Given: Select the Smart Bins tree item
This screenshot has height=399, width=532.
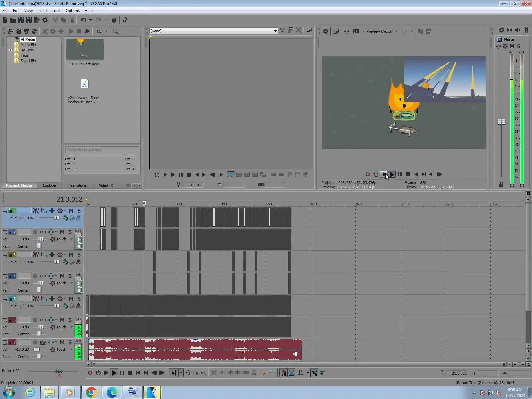Looking at the screenshot, I should pyautogui.click(x=29, y=61).
